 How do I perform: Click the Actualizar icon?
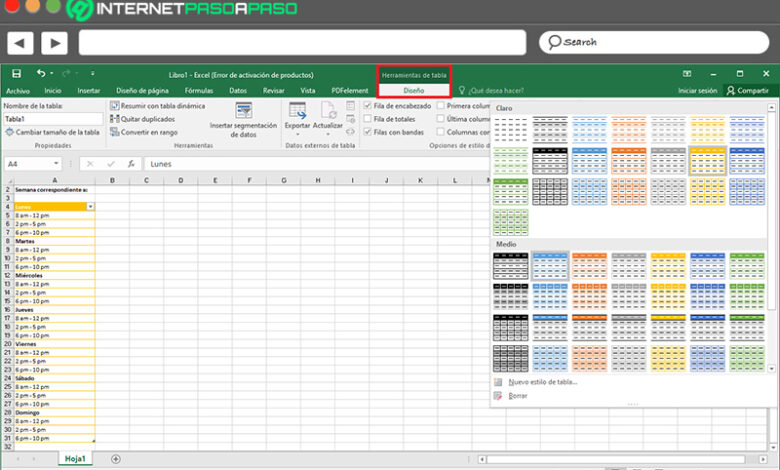coord(328,110)
